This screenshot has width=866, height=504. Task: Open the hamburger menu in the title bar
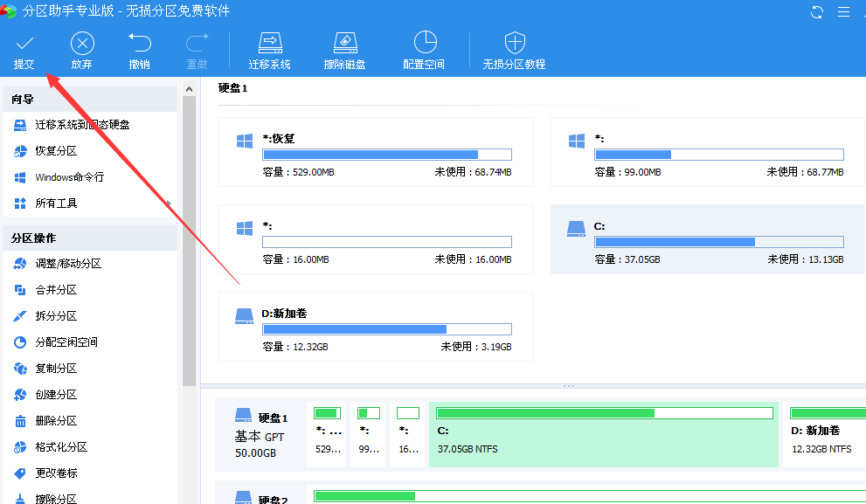click(843, 11)
